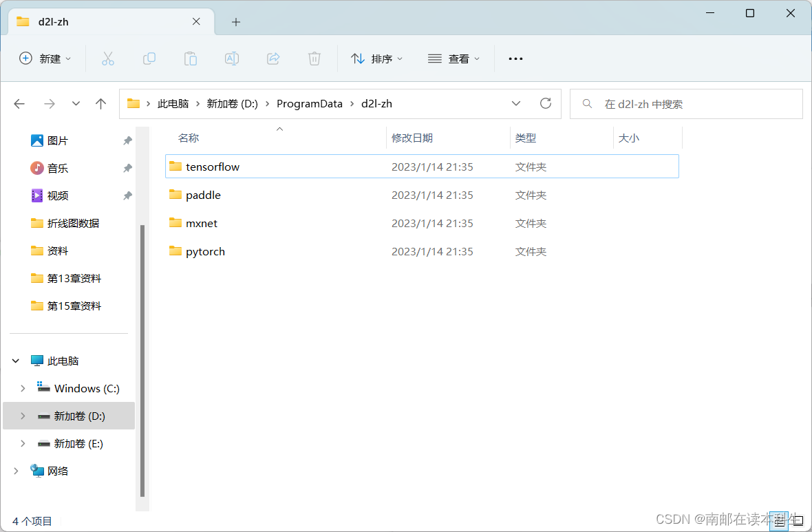812x532 pixels.
Task: Collapse the 此电脑 tree node
Action: coord(16,361)
